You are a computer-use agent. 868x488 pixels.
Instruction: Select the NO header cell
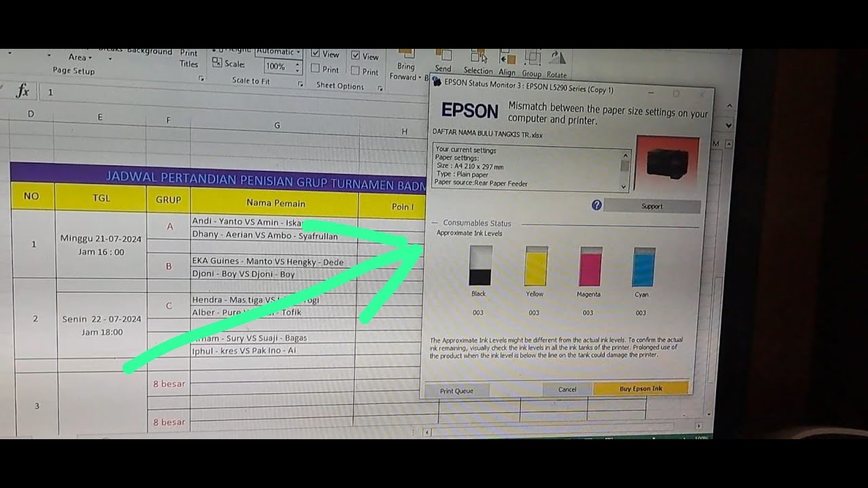click(32, 197)
